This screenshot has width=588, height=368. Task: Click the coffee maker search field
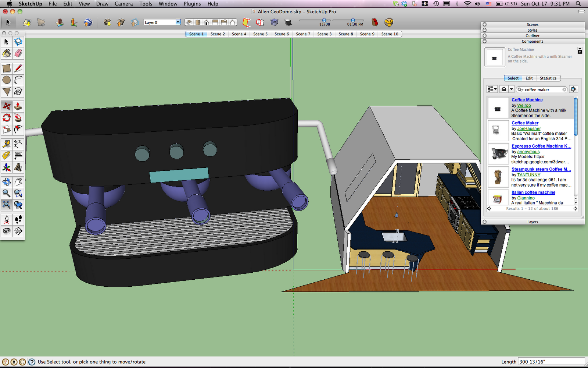coord(542,89)
